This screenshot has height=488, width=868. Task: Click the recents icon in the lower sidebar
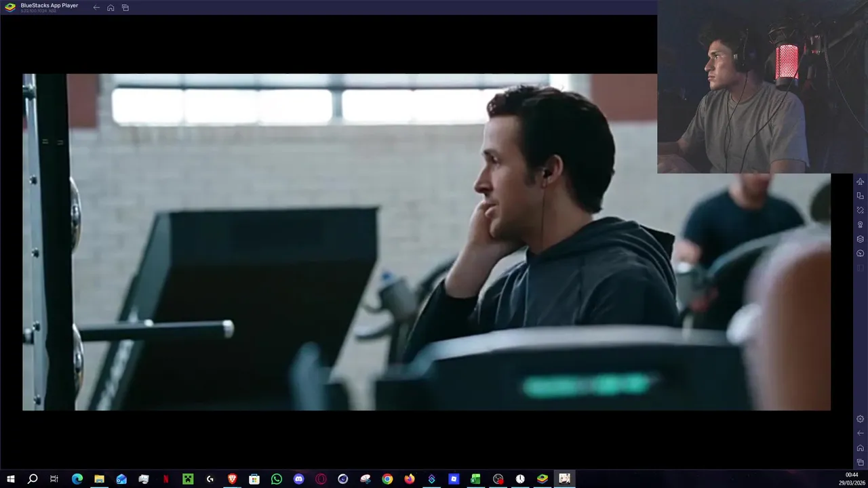[860, 462]
